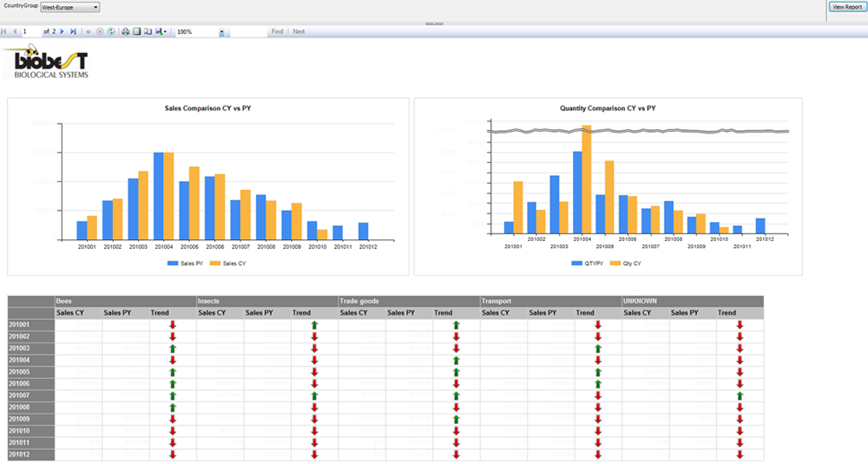Click the 201001 row header
This screenshot has width=868, height=464.
coord(31,324)
